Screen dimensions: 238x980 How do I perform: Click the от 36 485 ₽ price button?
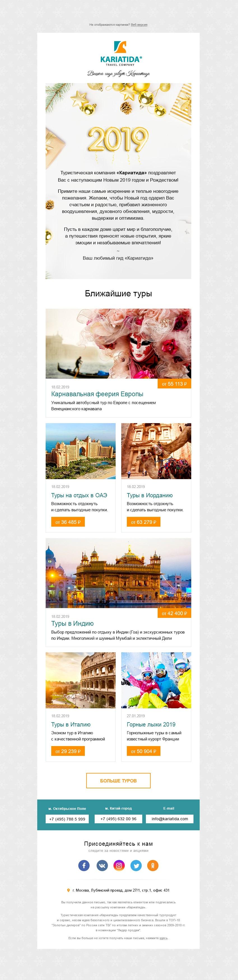click(68, 522)
